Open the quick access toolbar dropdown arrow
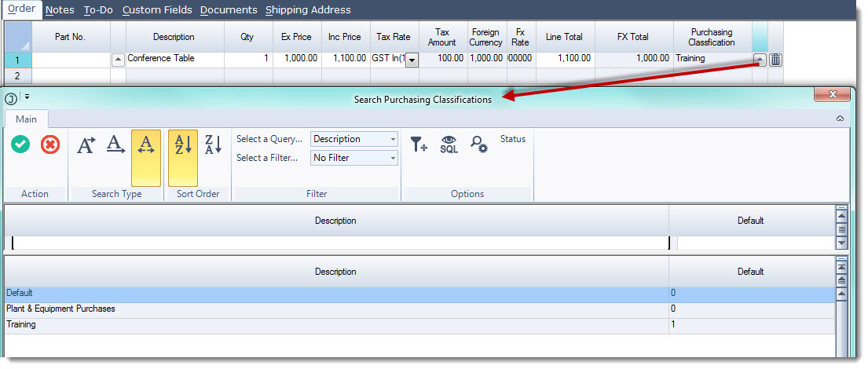Viewport: 868px width, 369px height. (27, 97)
